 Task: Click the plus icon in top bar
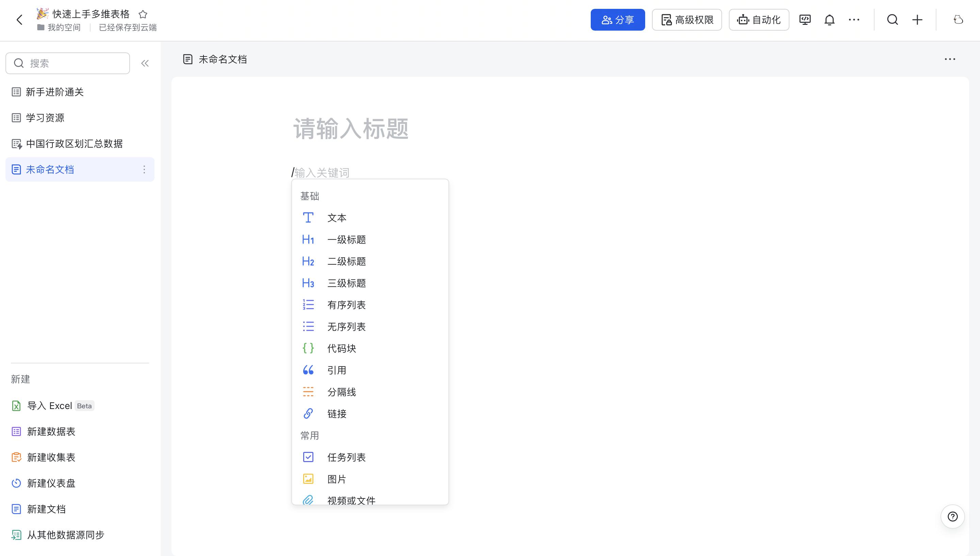point(917,20)
